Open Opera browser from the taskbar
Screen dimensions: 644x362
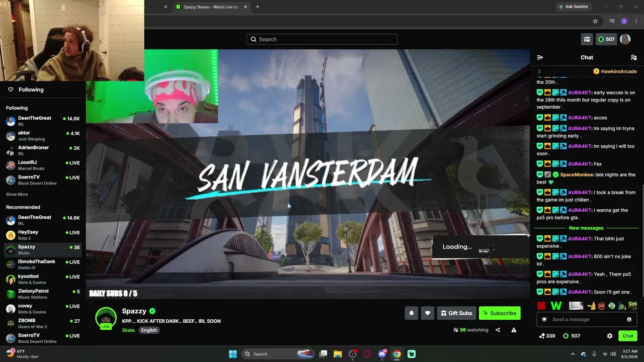tap(367, 354)
